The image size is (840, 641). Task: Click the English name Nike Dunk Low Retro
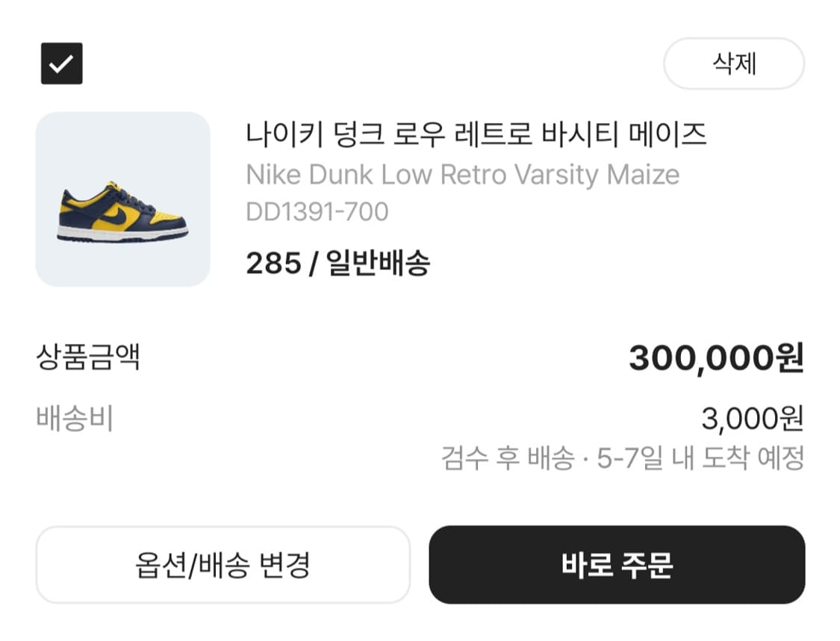coord(462,174)
